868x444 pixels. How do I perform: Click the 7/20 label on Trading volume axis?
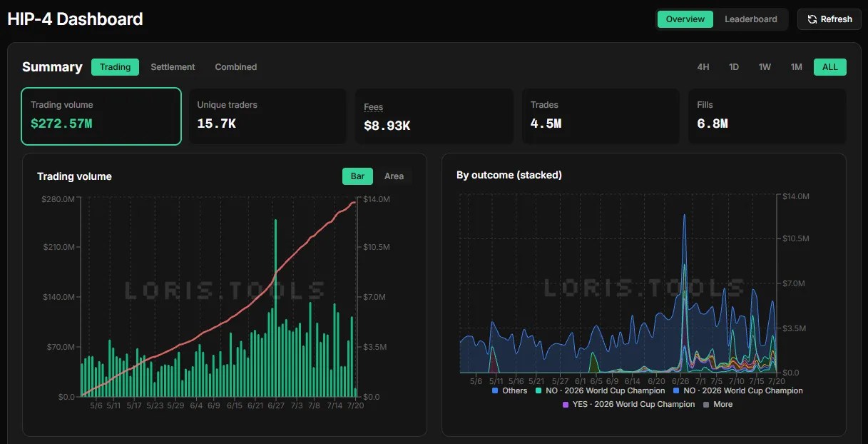tap(355, 405)
